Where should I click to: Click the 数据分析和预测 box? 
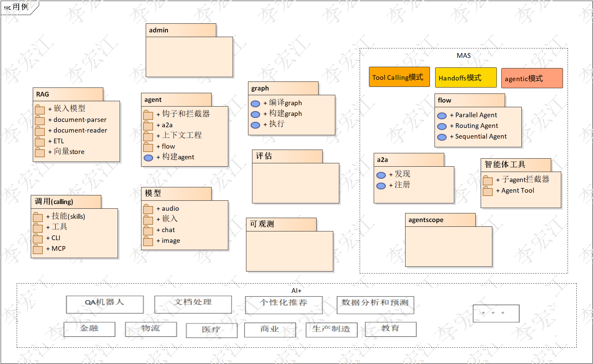tap(375, 305)
